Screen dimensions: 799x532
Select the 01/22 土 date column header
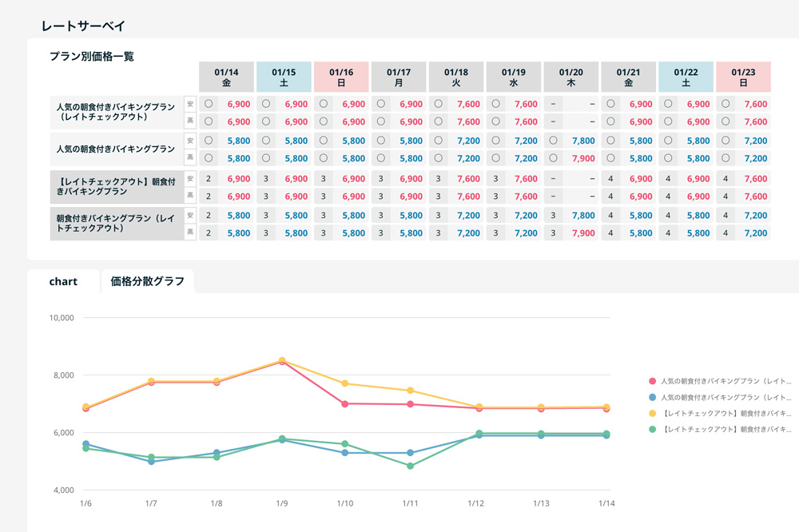[686, 77]
